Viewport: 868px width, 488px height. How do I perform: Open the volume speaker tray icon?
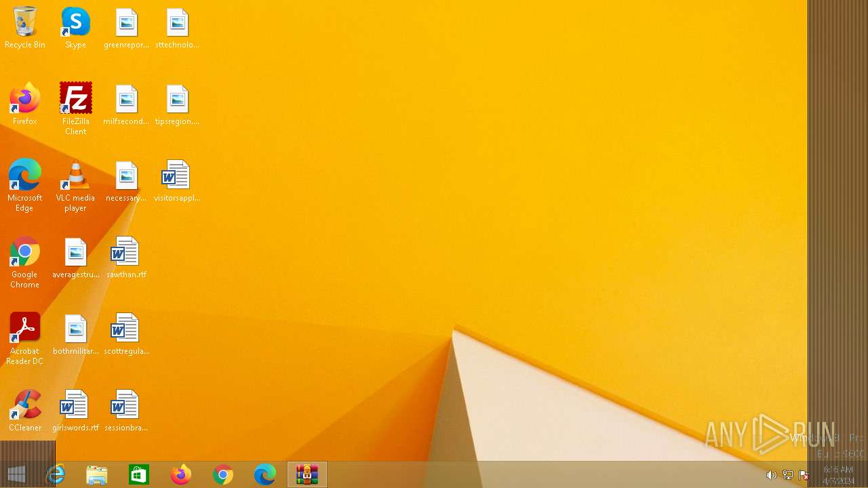point(771,475)
